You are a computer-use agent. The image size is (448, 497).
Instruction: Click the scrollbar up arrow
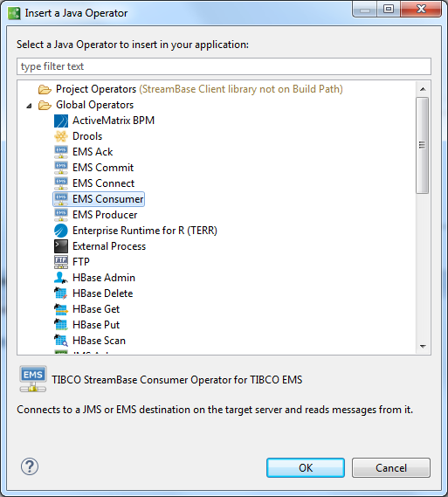423,89
